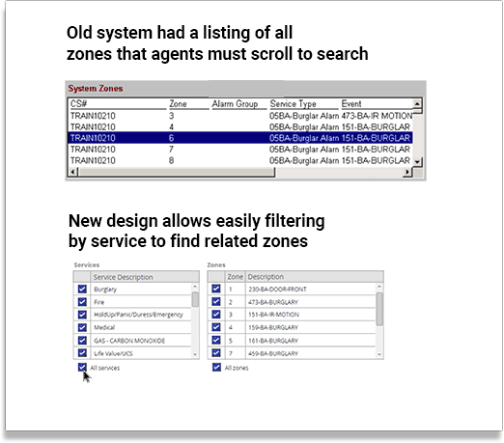The width and height of the screenshot is (504, 443).
Task: Click Zone header in Zones table
Action: (235, 277)
